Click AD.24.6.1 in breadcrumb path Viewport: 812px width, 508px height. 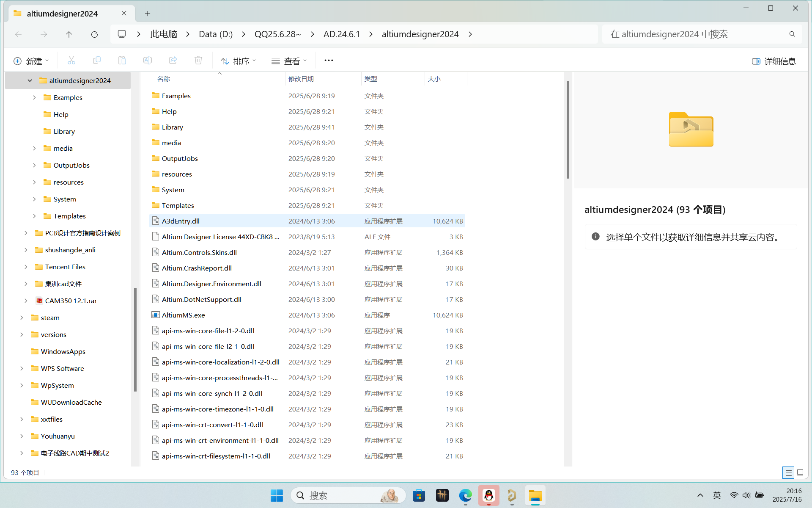point(341,34)
